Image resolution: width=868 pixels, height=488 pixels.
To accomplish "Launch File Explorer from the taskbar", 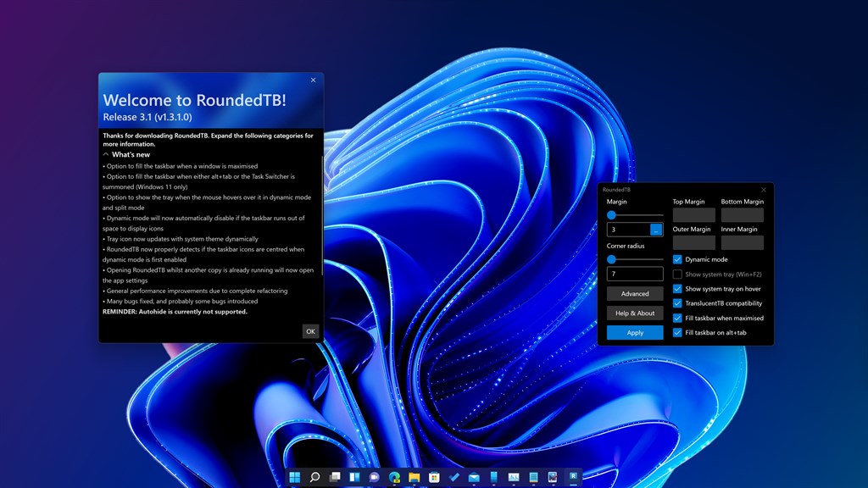I will [x=413, y=477].
